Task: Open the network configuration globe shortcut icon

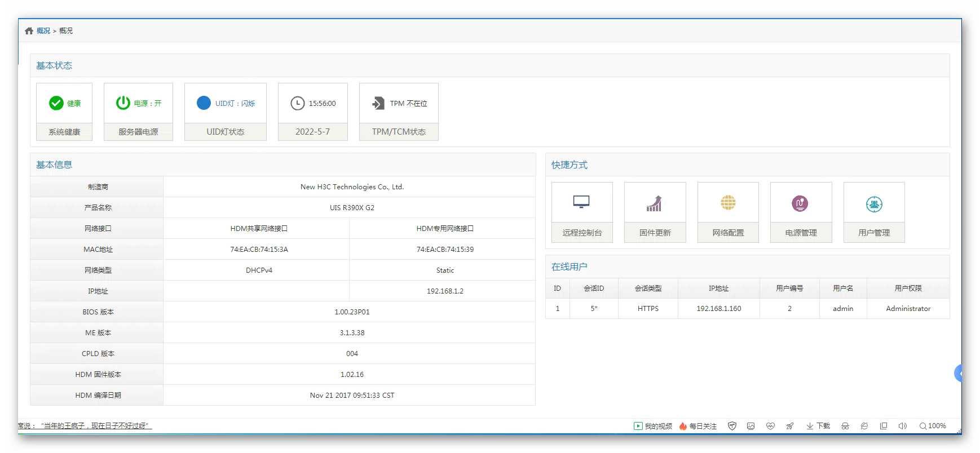Action: [x=728, y=203]
